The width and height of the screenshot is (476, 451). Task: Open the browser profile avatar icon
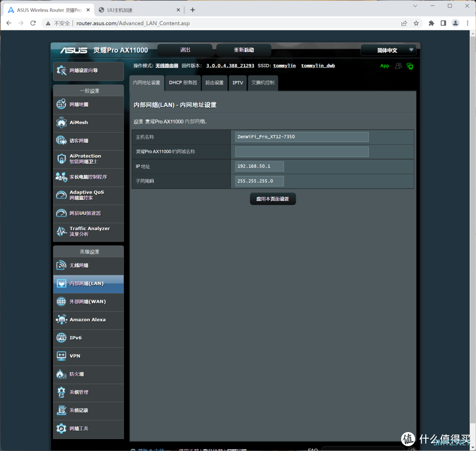[455, 23]
